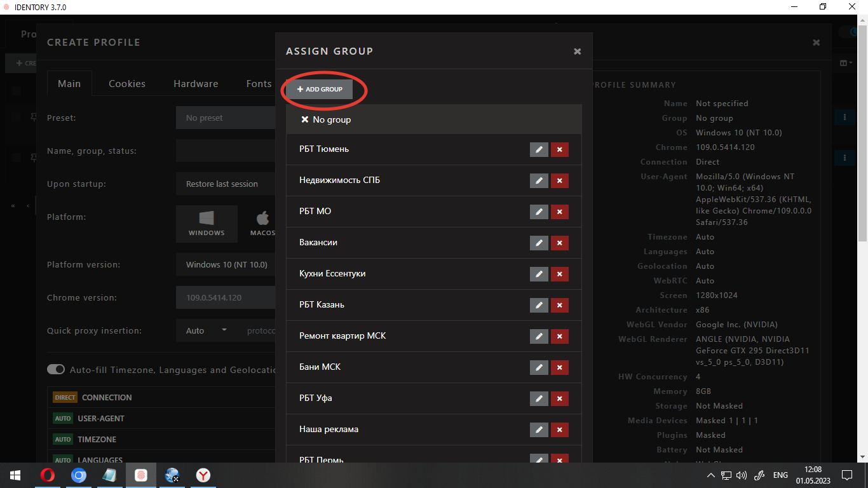Open the Hardware tab
Viewport: 868px width, 488px height.
[196, 84]
